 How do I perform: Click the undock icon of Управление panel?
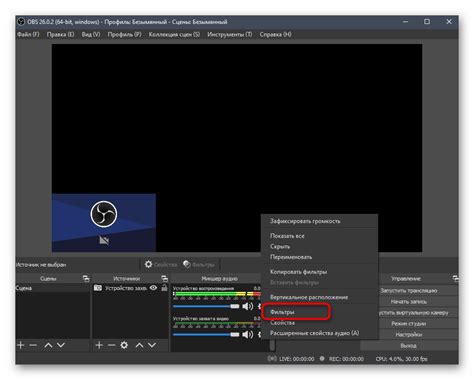point(455,278)
